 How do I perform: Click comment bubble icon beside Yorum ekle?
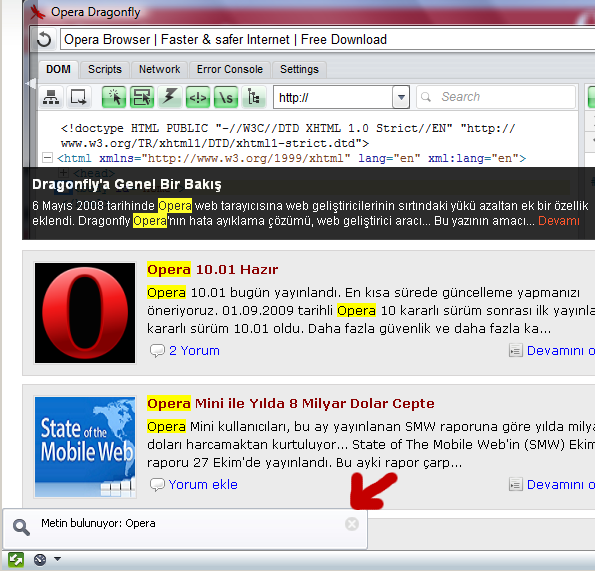(x=157, y=484)
